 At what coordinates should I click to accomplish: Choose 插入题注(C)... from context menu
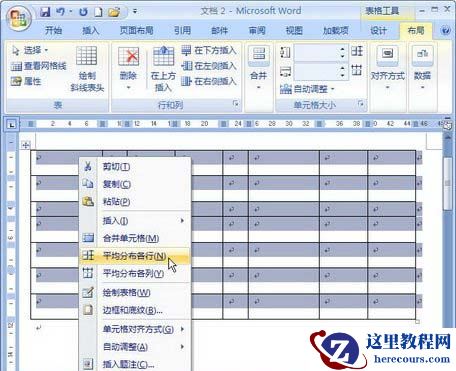pos(135,364)
